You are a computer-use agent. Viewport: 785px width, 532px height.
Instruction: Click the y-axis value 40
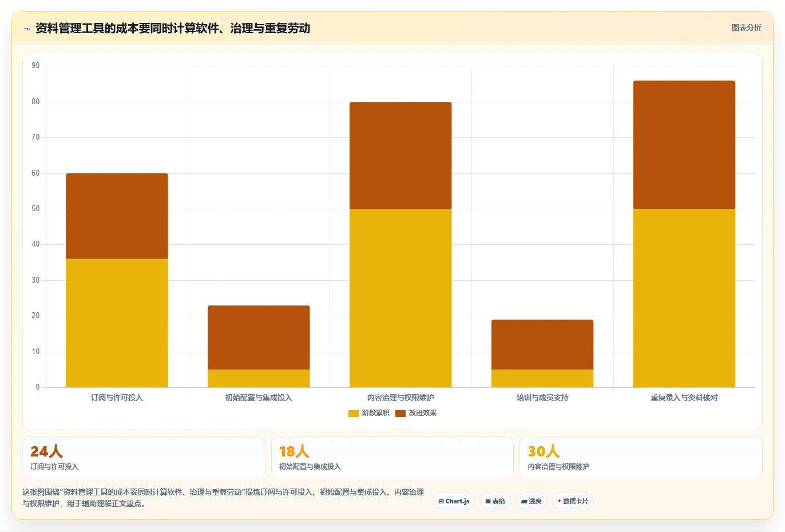click(x=35, y=244)
